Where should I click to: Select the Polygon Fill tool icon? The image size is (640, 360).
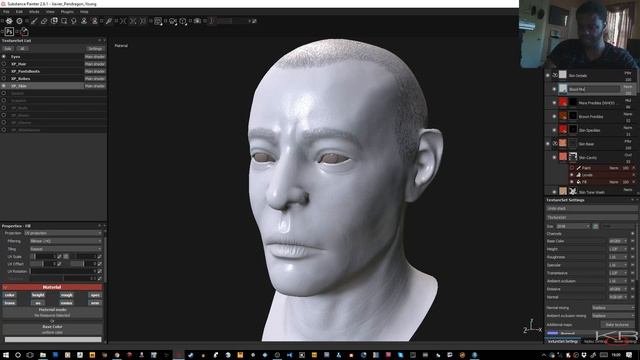point(64,21)
